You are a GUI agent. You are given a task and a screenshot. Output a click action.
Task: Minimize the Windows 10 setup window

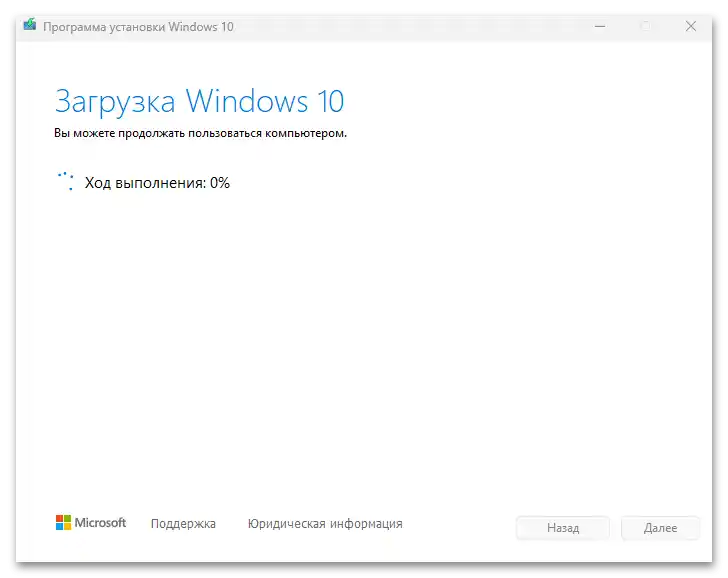point(600,26)
